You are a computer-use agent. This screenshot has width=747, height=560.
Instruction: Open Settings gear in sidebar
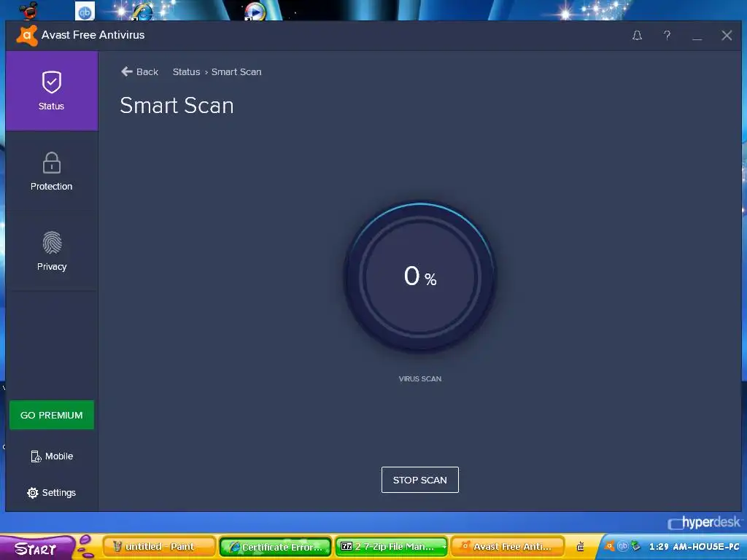coord(52,492)
